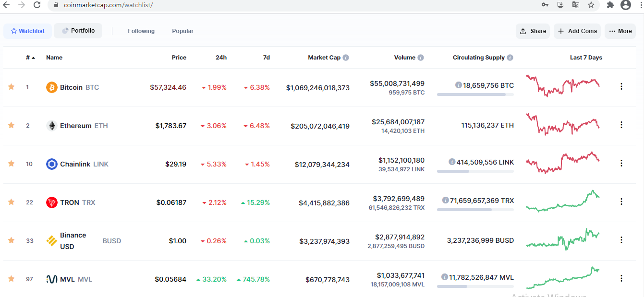Image resolution: width=644 pixels, height=297 pixels.
Task: Sort the list by 7d change
Action: tap(267, 58)
